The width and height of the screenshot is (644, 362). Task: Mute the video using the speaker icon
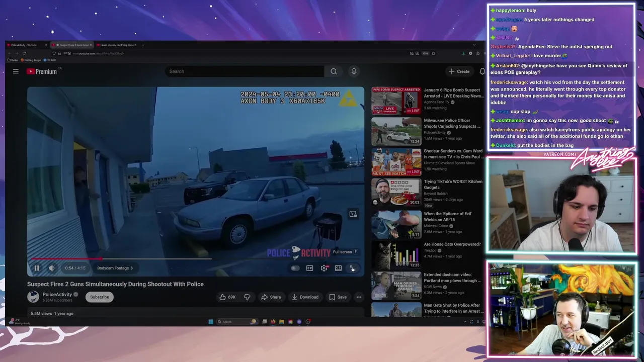(52, 268)
